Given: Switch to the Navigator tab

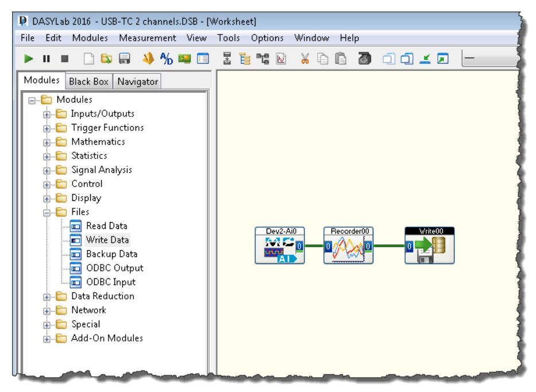Looking at the screenshot, I should point(137,81).
